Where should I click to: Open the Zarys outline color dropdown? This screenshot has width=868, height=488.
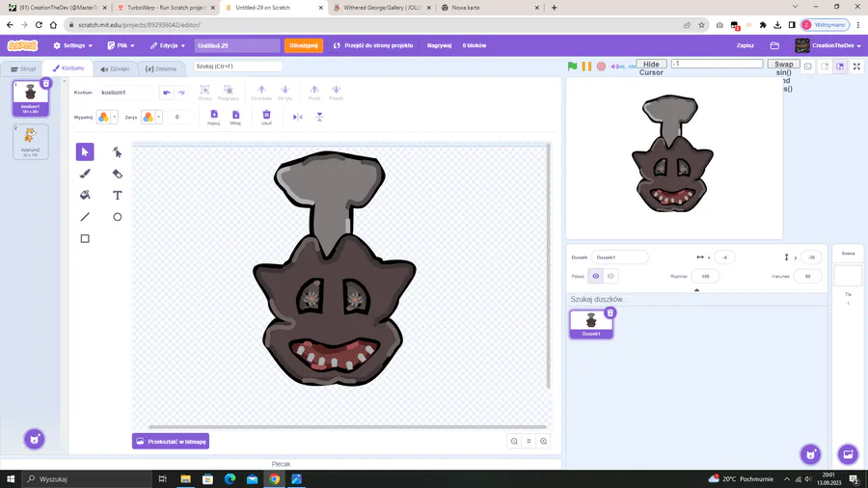click(x=159, y=117)
